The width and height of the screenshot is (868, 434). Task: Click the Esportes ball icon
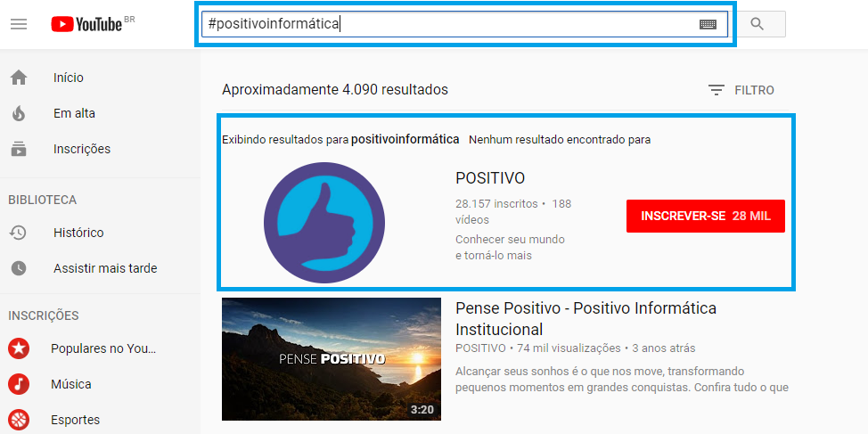[x=19, y=420]
